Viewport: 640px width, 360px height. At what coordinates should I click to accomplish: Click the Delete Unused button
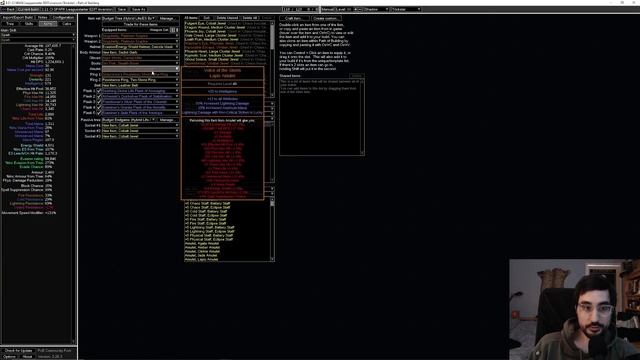pos(227,18)
